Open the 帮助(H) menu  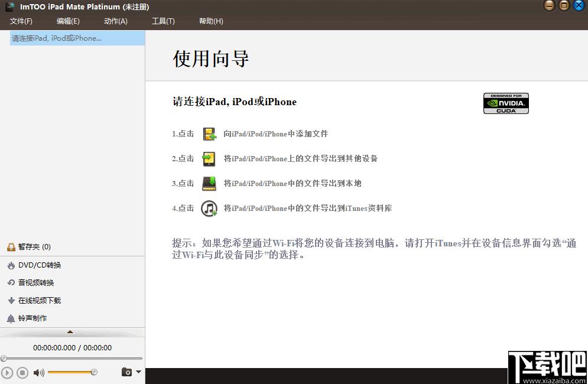[x=211, y=21]
